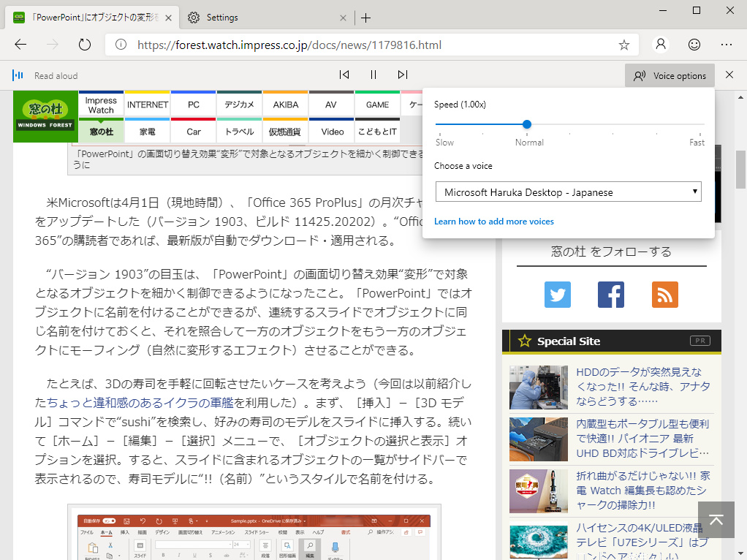747x560 pixels.
Task: Open Edge settings via ellipsis menu
Action: point(727,45)
